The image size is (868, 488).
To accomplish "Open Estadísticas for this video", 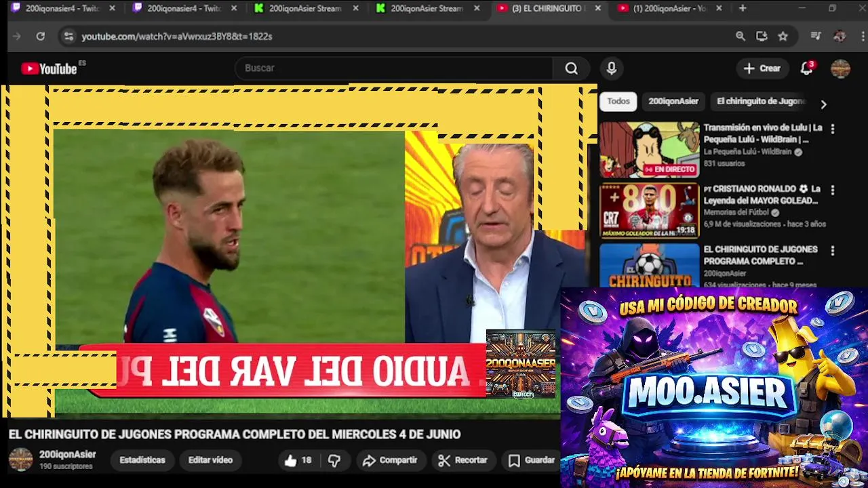I will pos(142,460).
